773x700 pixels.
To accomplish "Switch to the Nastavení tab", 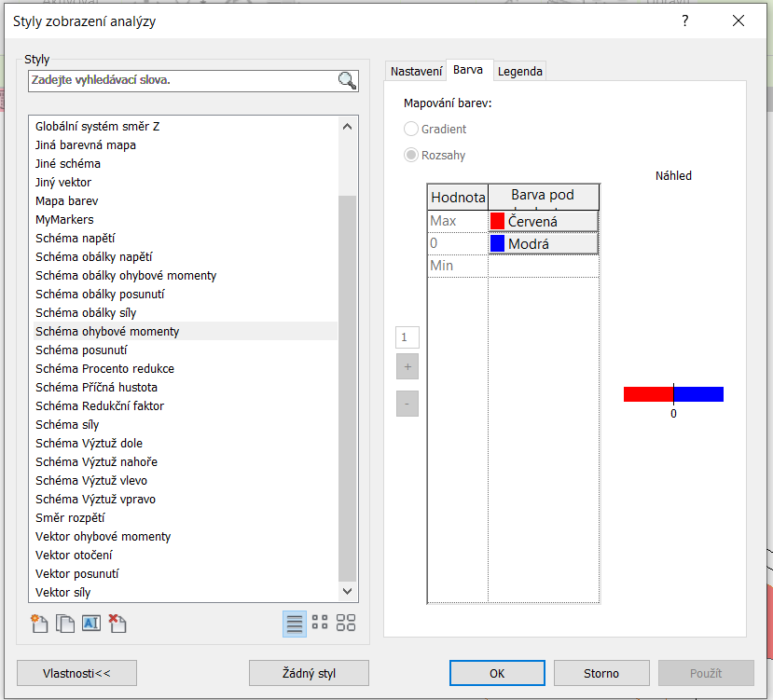I will (416, 71).
